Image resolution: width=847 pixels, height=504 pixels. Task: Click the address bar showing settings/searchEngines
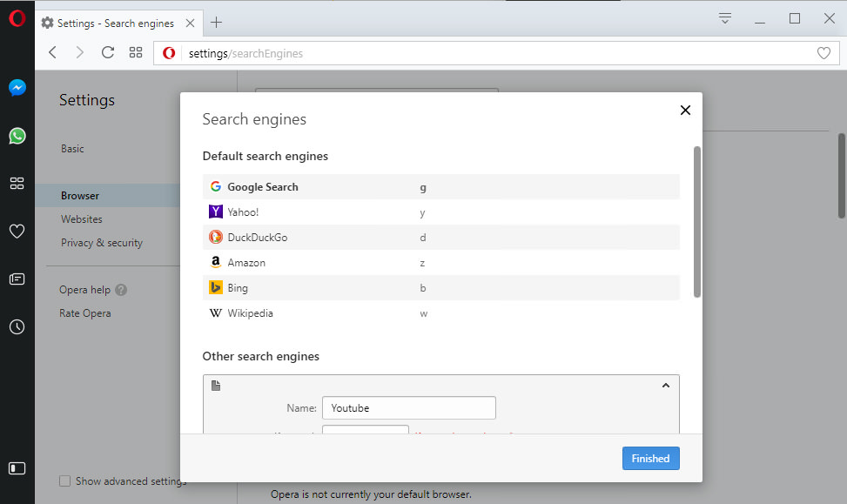496,53
